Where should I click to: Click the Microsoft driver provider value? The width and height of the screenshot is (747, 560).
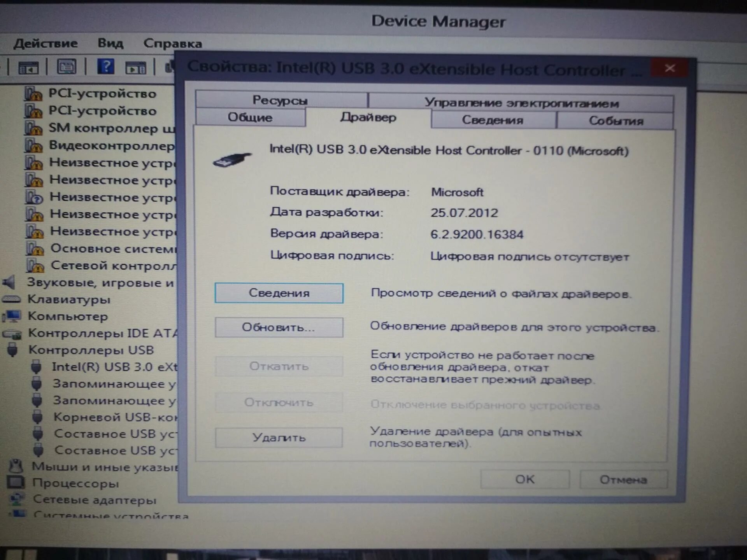[x=457, y=192]
